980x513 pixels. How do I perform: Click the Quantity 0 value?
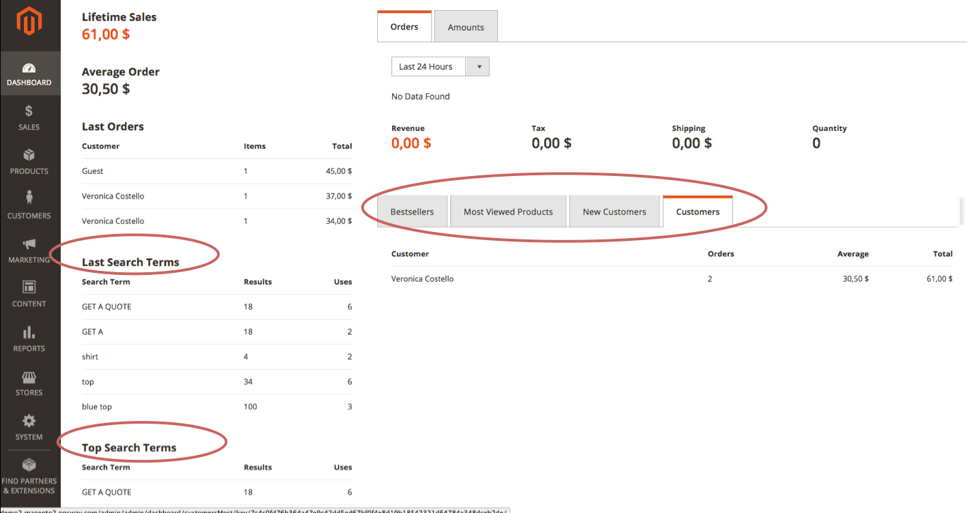pos(816,143)
